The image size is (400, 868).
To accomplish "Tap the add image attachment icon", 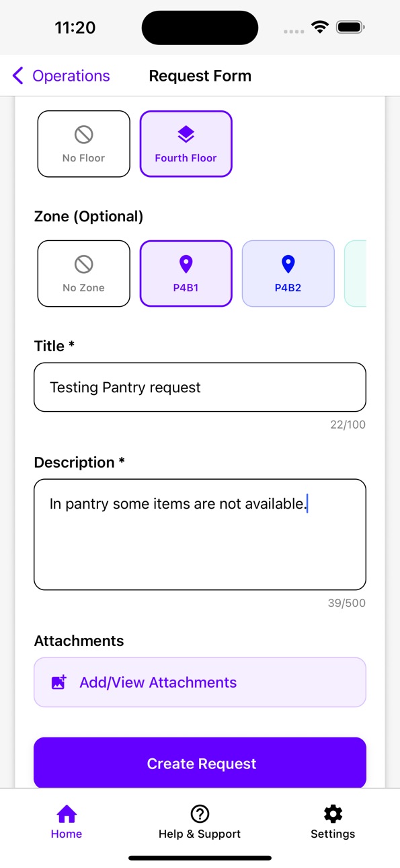I will [59, 682].
